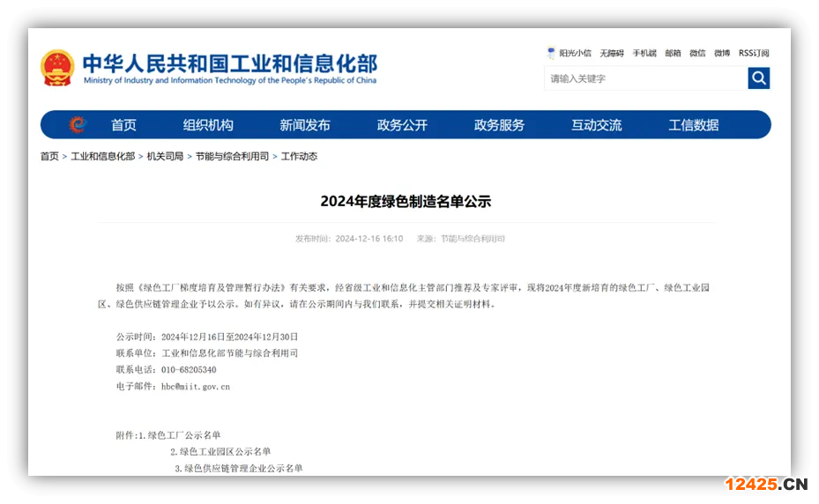Click the email address hbc@miit.gov.cn
This screenshot has height=504, width=819.
(x=196, y=387)
